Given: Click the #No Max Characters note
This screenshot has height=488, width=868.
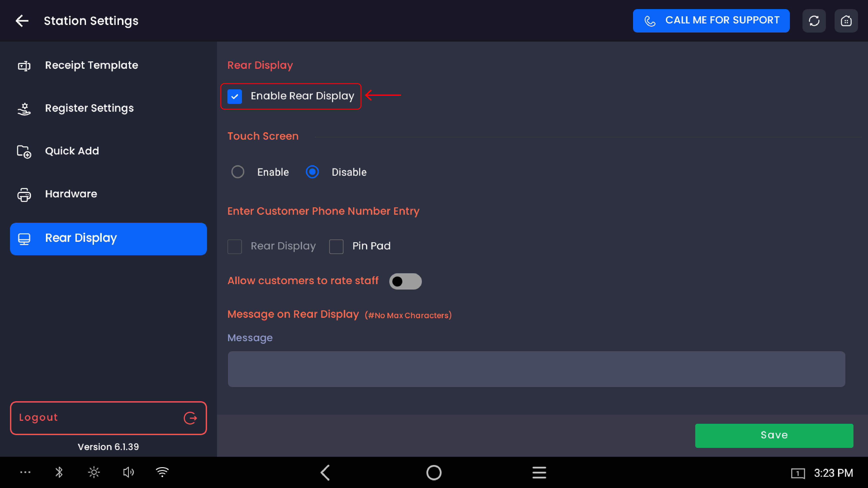Looking at the screenshot, I should [408, 316].
